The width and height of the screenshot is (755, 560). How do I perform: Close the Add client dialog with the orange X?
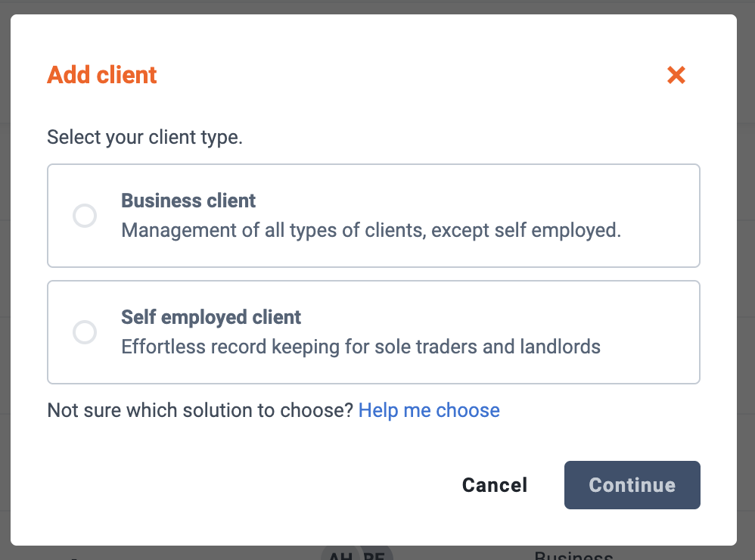tap(676, 75)
